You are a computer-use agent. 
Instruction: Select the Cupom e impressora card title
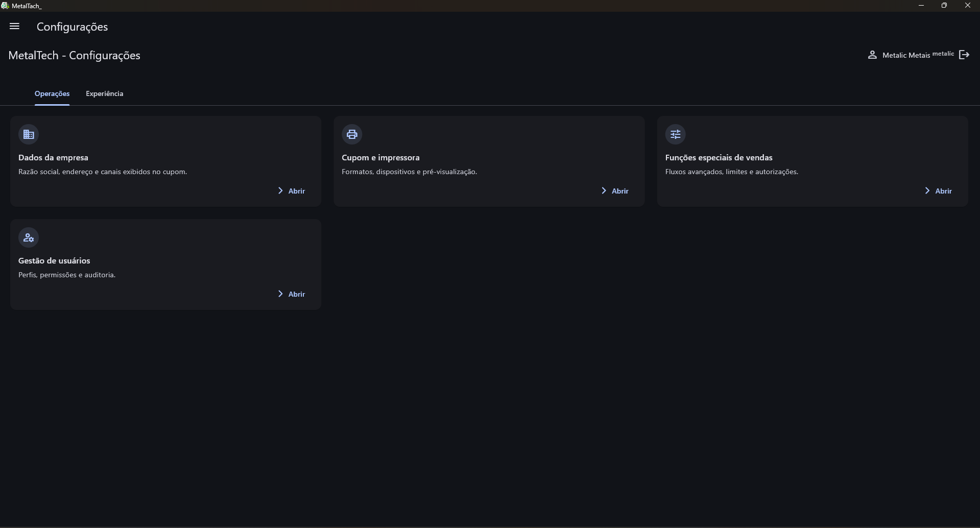[380, 158]
